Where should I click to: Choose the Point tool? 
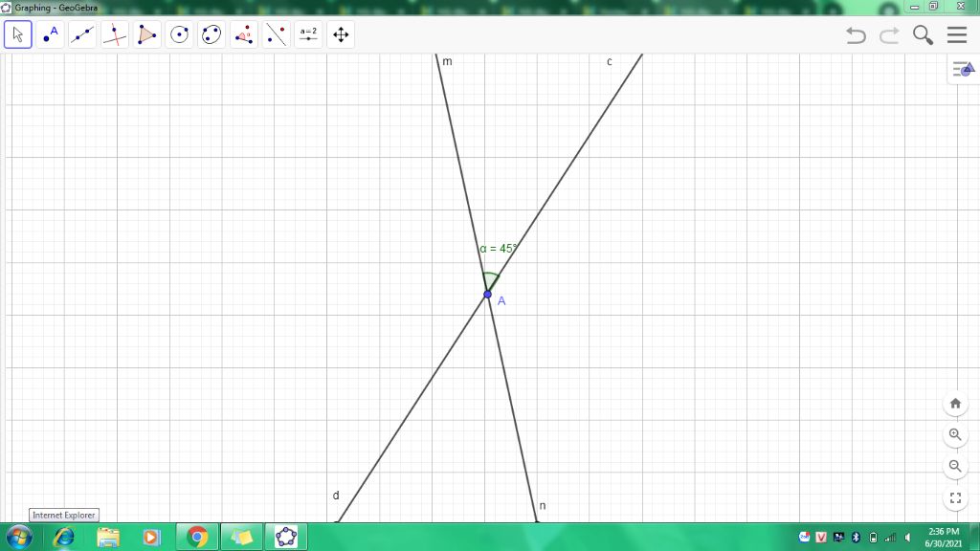(x=50, y=34)
